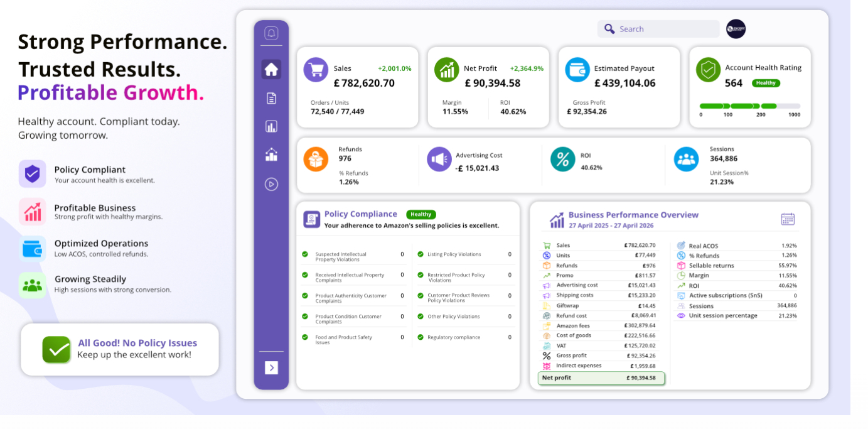Screen dimensions: 868x429
Task: Click the Giftwrap row label
Action: tap(568, 306)
